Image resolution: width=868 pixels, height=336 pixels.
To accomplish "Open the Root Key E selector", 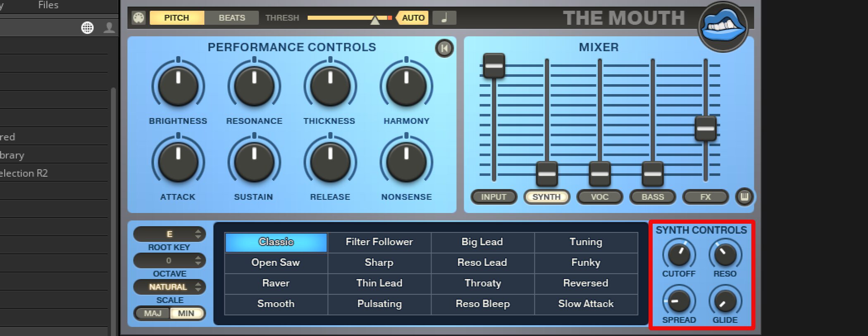I will tap(169, 234).
